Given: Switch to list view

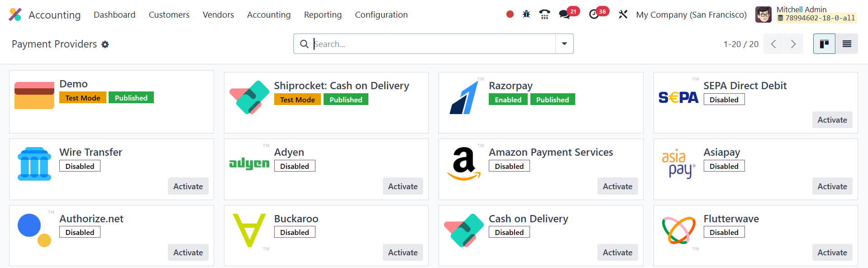Looking at the screenshot, I should tap(847, 44).
